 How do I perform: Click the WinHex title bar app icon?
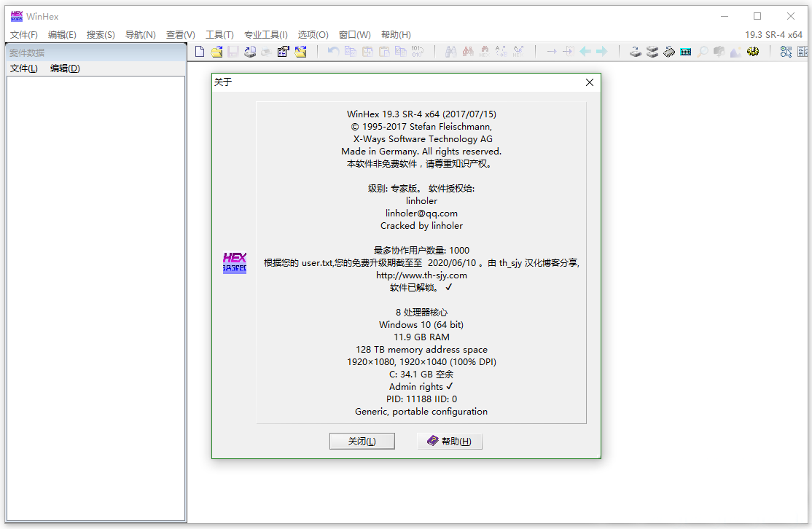point(17,16)
